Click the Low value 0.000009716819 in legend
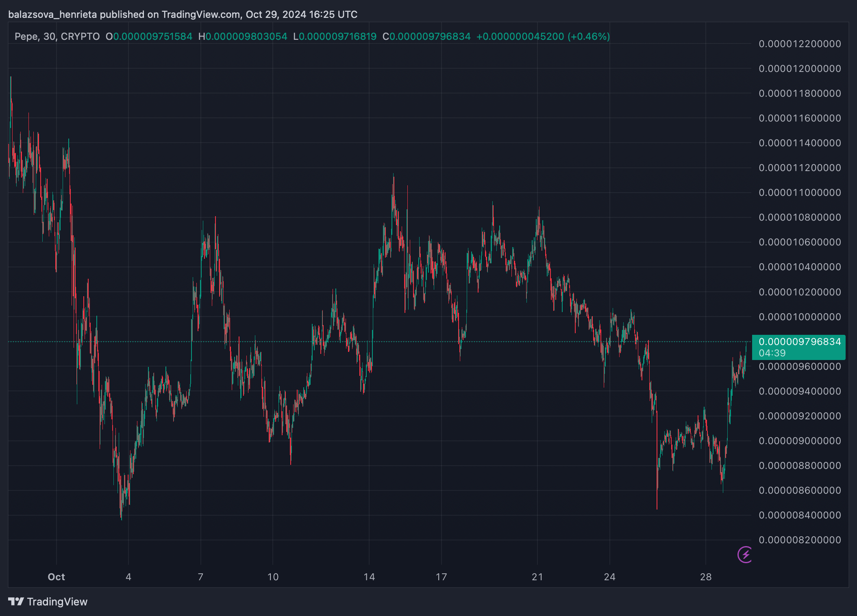The width and height of the screenshot is (857, 616). coord(337,37)
